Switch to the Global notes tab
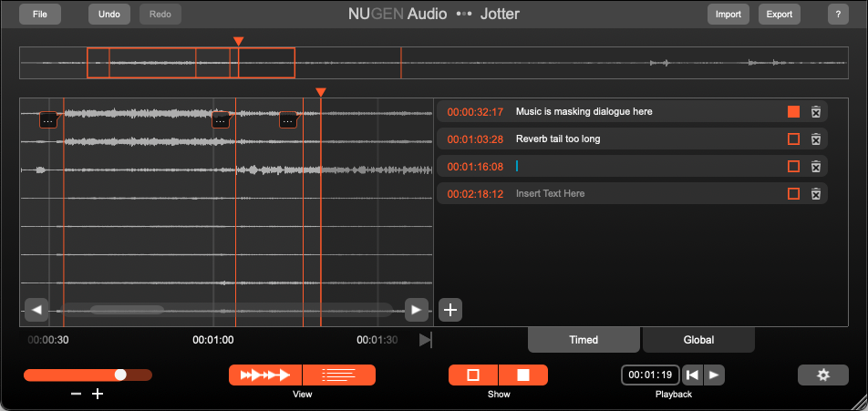 (698, 340)
